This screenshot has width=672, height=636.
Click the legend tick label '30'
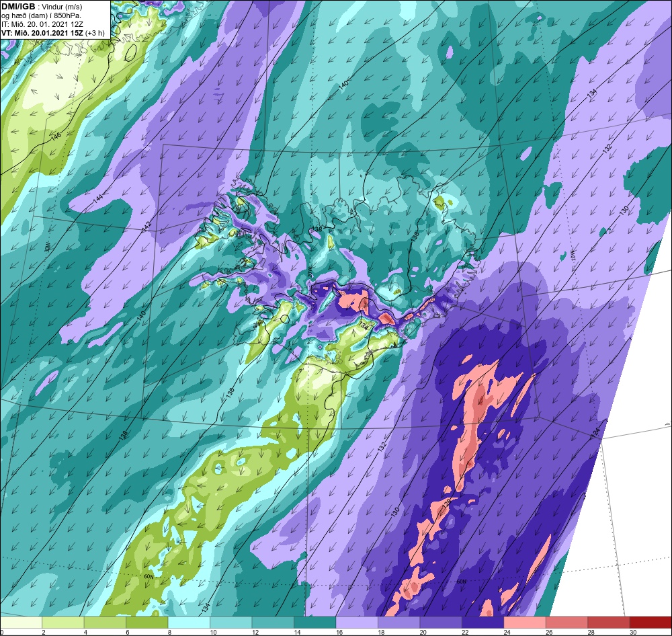point(633,632)
